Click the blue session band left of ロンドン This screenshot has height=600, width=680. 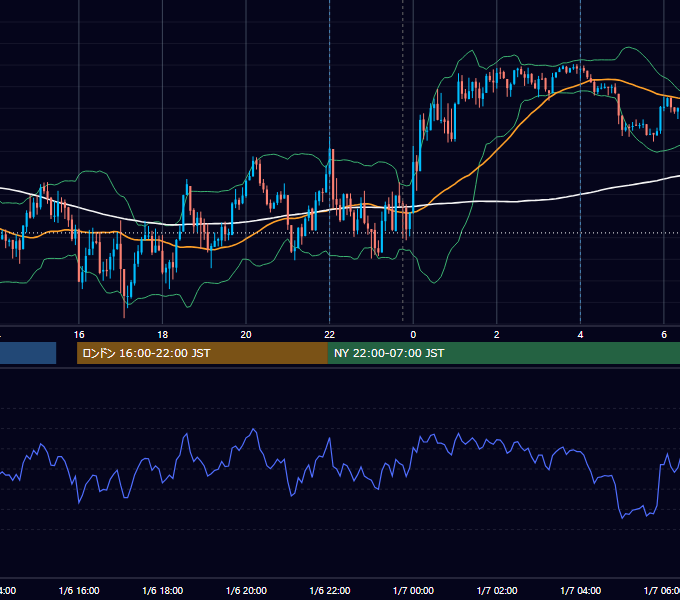click(28, 353)
